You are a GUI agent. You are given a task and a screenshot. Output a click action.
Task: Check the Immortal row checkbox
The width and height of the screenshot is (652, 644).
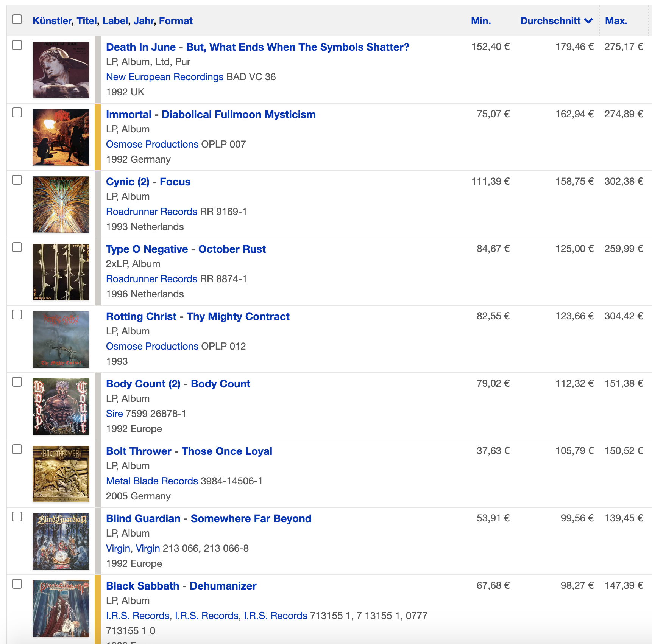[x=17, y=112]
